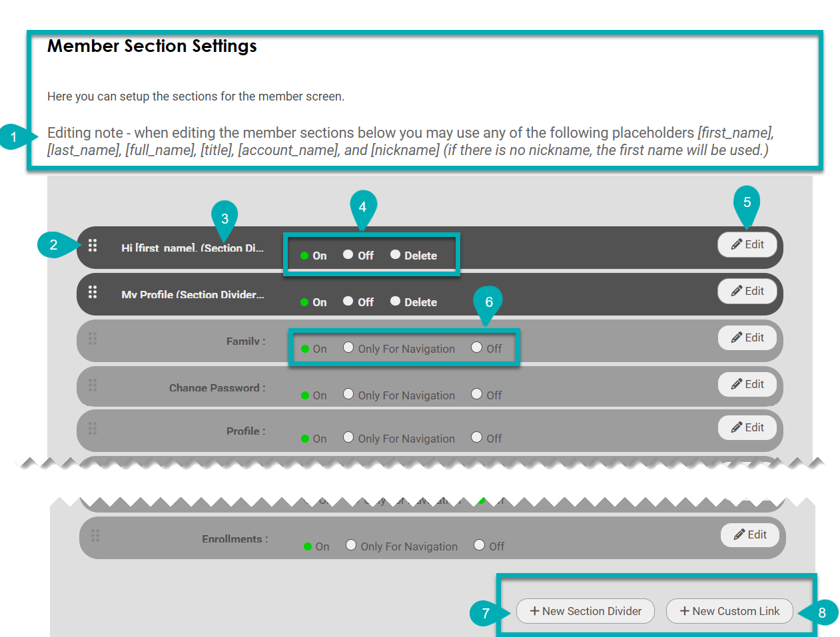
Task: Click numbered callout marker 4
Action: click(x=362, y=207)
